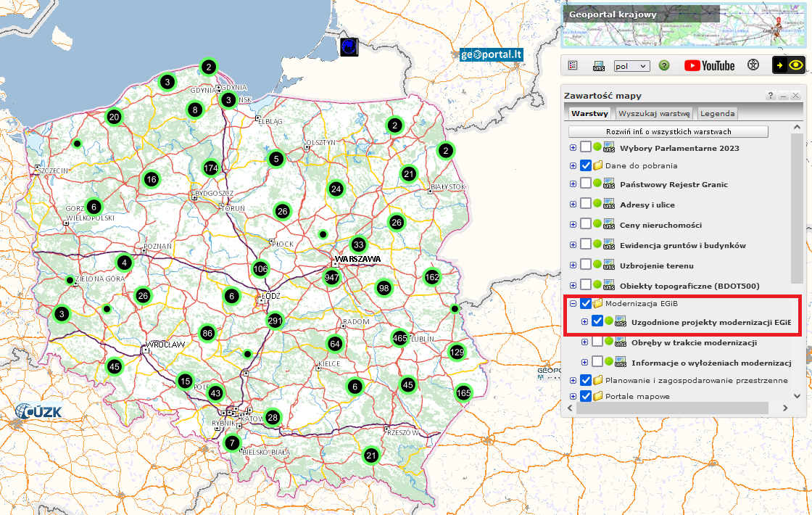Click the yellow eye high-contrast icon

pyautogui.click(x=789, y=65)
